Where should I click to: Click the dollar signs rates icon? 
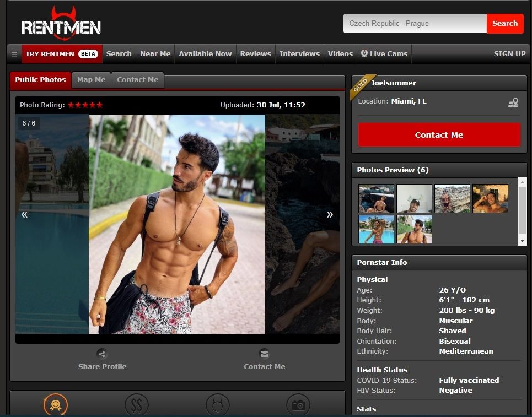click(136, 404)
